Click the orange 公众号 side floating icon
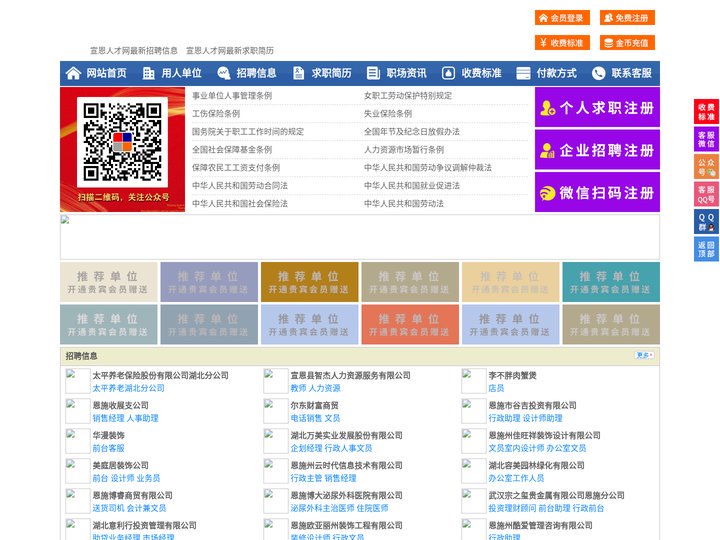Viewport: 720px width, 540px height. pos(706,167)
